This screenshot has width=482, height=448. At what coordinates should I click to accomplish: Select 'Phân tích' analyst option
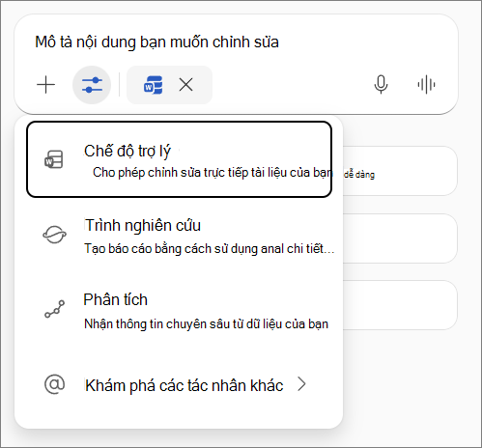(x=180, y=311)
